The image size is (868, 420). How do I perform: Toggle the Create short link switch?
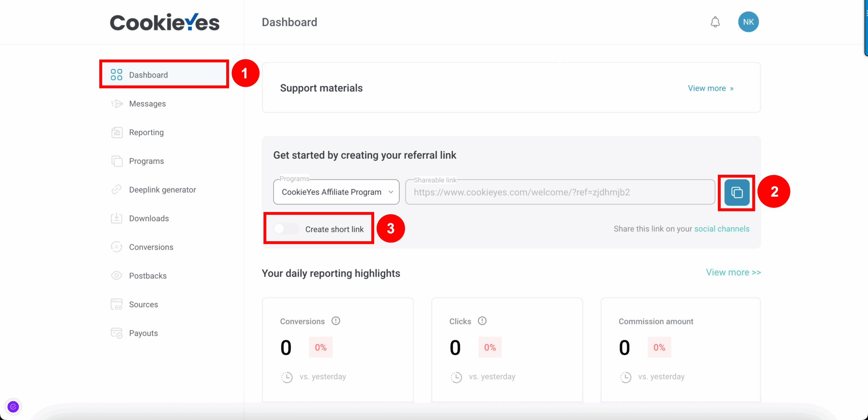click(286, 229)
